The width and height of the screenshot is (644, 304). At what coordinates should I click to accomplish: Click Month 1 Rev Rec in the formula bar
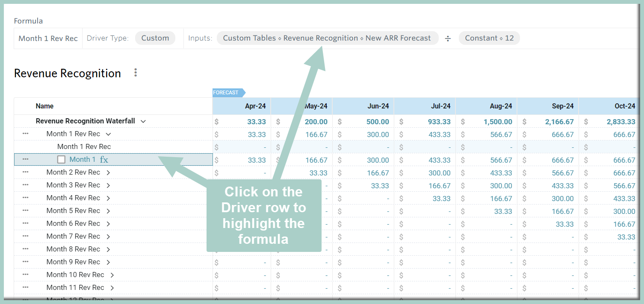pyautogui.click(x=47, y=38)
